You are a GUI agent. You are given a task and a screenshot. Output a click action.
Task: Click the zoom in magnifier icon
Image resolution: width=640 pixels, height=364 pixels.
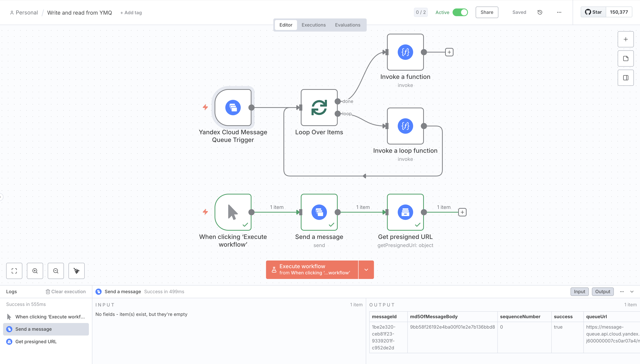(x=35, y=271)
